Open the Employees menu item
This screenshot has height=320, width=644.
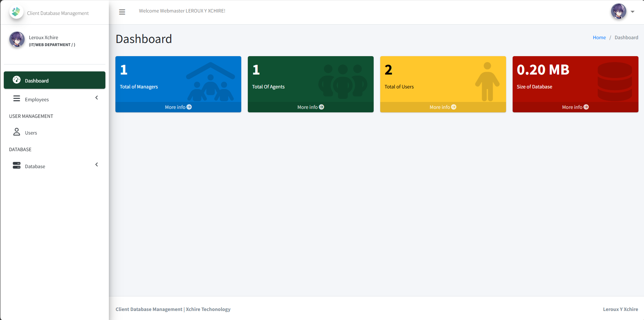(x=54, y=99)
